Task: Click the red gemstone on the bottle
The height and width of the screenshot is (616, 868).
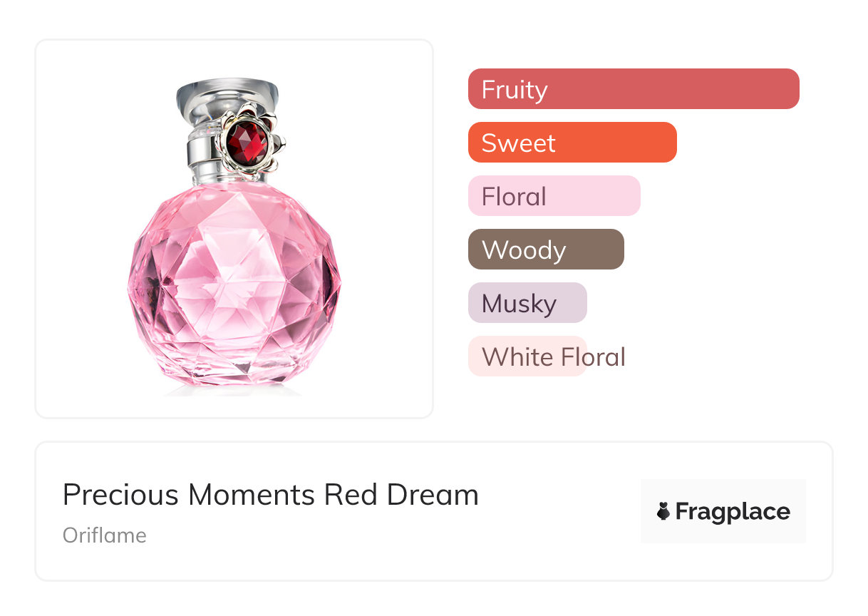Action: click(x=247, y=141)
